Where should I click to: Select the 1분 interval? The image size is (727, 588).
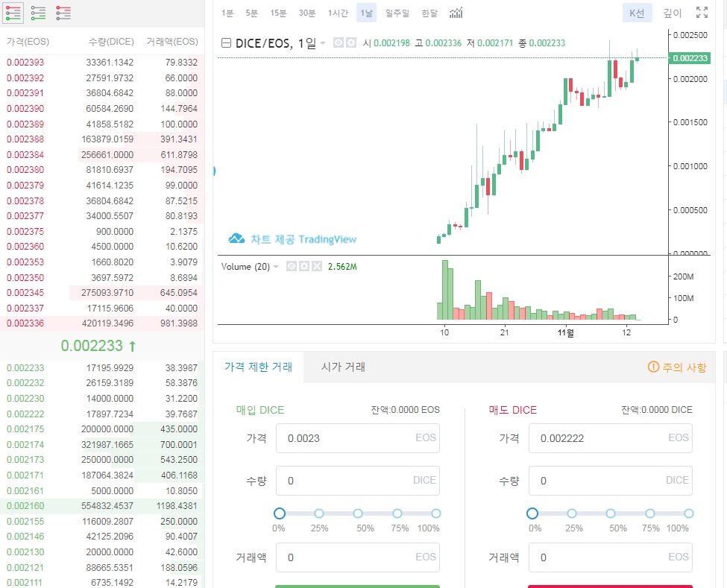click(x=227, y=13)
